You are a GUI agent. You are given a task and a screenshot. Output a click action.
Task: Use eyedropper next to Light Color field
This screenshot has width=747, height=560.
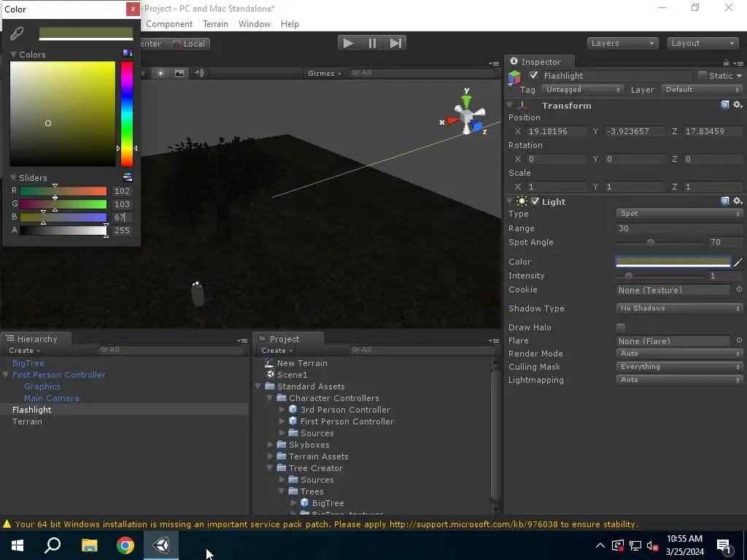coord(738,262)
